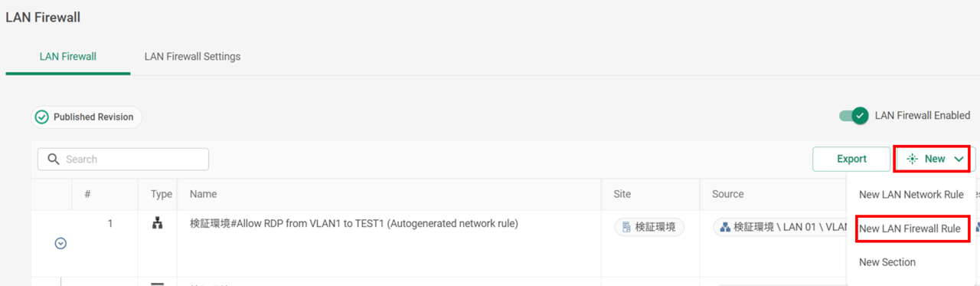Choose New Section from the menu

click(x=887, y=262)
